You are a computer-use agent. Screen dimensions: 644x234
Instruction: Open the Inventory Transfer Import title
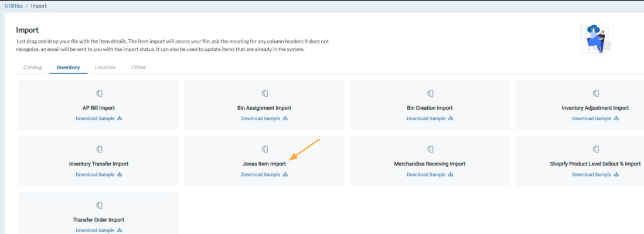(98, 164)
